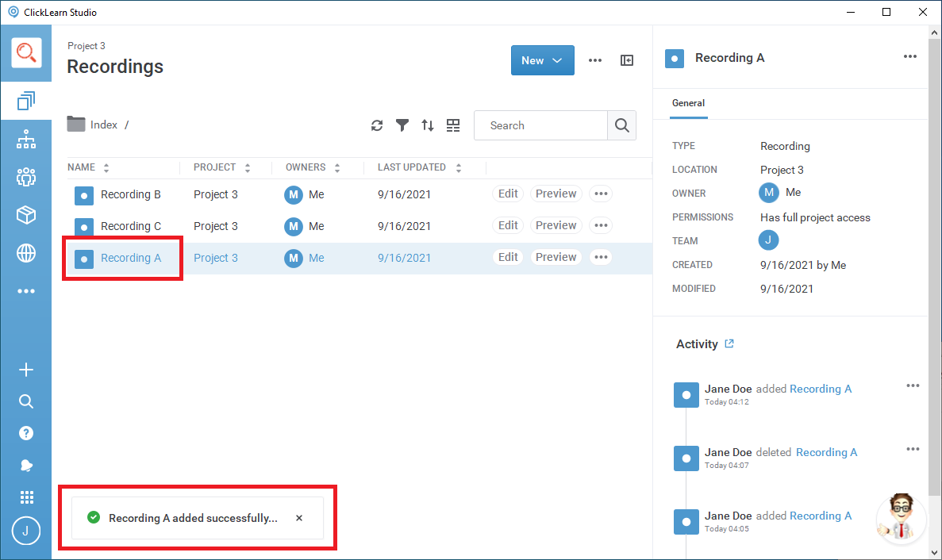The width and height of the screenshot is (942, 560).
Task: Open the user profile J avatar
Action: (26, 531)
